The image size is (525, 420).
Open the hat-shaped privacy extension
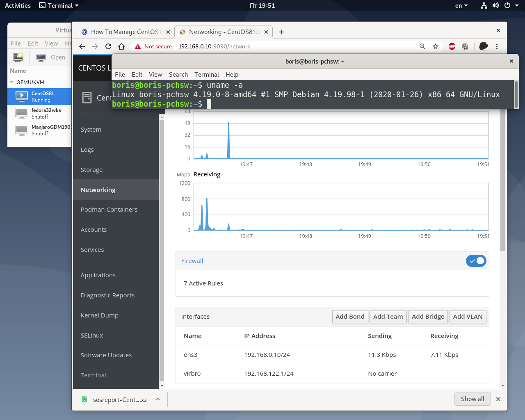click(x=483, y=46)
